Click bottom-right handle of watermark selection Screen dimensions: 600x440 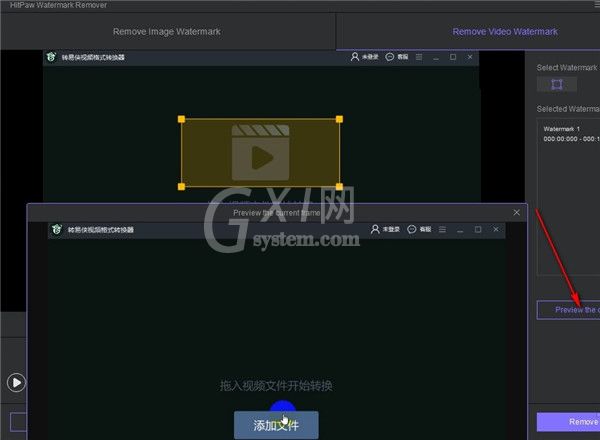339,187
